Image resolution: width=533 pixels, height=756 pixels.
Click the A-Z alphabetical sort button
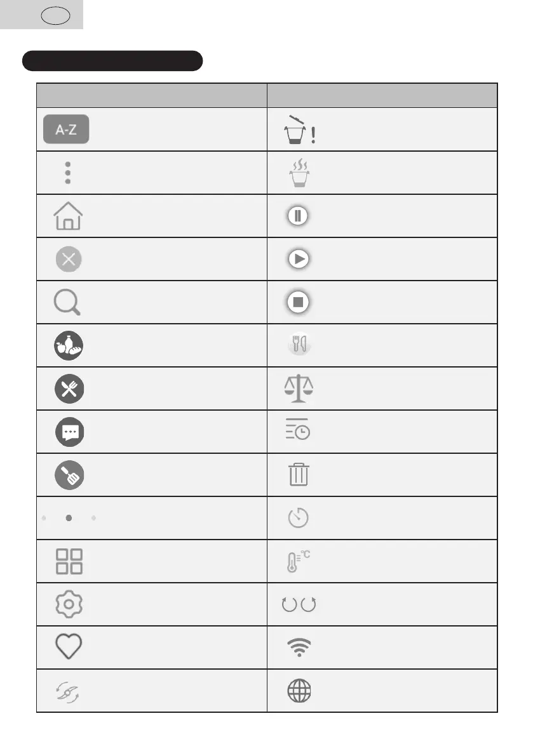point(66,129)
